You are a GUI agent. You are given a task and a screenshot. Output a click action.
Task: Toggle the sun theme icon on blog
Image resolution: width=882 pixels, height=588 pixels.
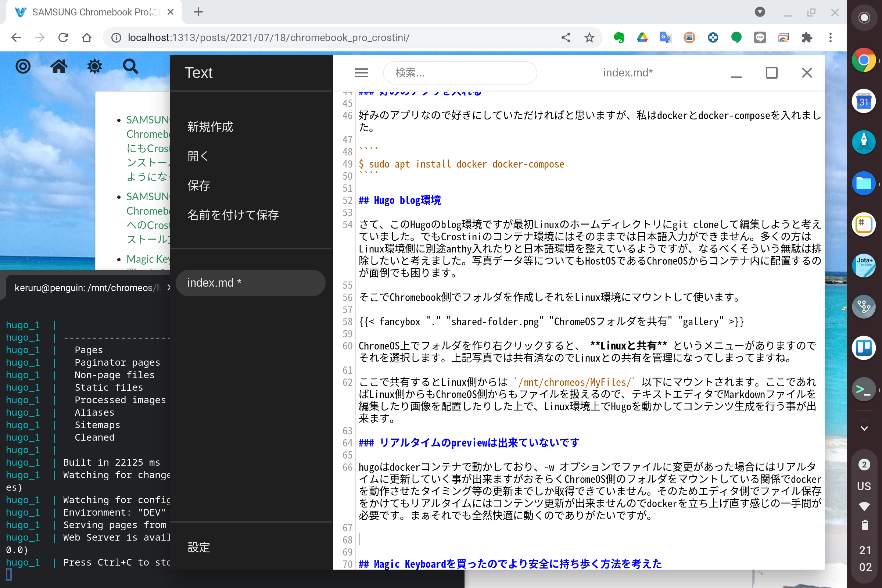click(94, 67)
